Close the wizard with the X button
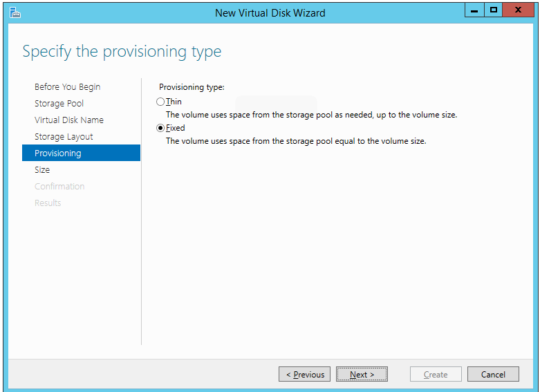540x392 pixels. point(518,10)
